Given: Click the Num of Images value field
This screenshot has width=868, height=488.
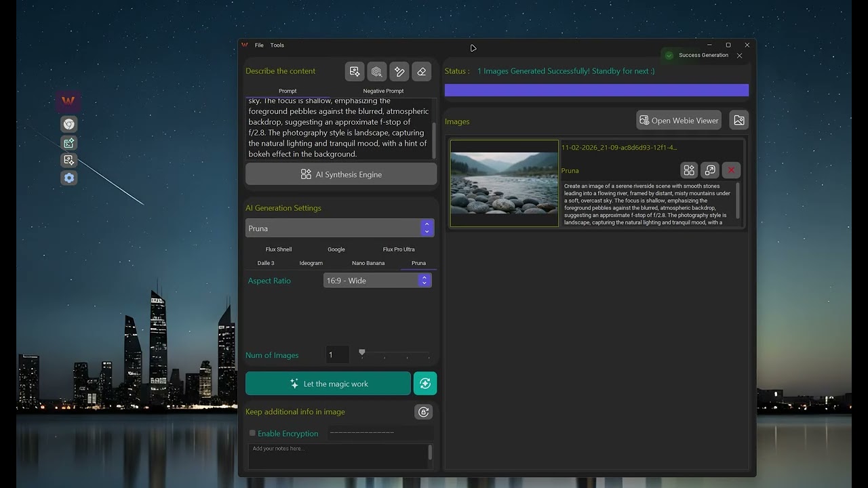Looking at the screenshot, I should click(338, 354).
